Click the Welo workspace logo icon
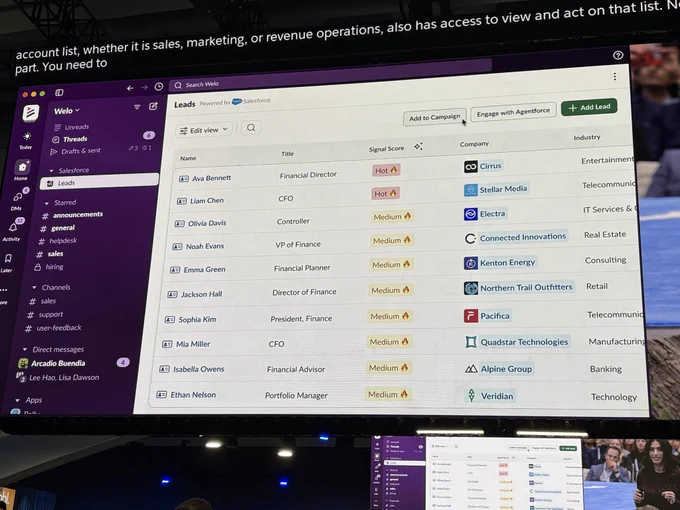Image resolution: width=680 pixels, height=510 pixels. [31, 113]
